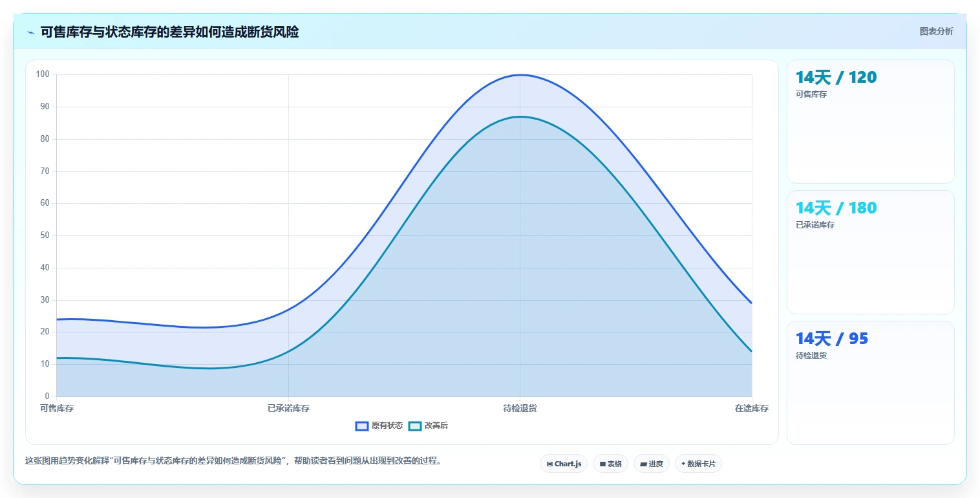Viewport: 980px width, 498px height.
Task: Click the Chart.js tag
Action: pyautogui.click(x=564, y=464)
